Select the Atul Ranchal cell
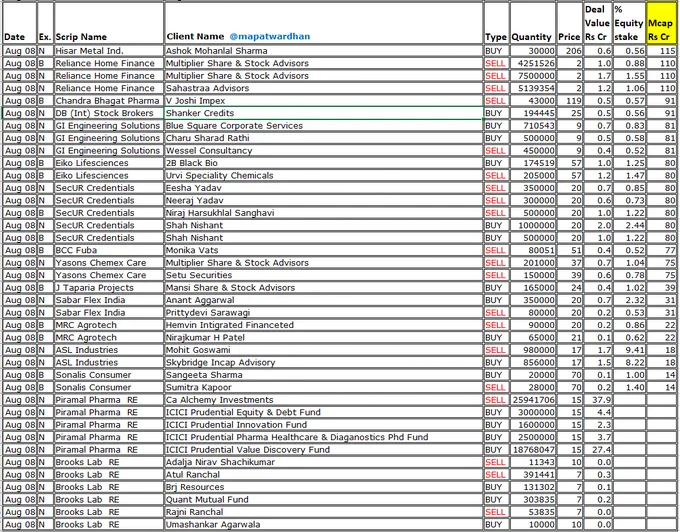680x532 pixels. pyautogui.click(x=324, y=475)
